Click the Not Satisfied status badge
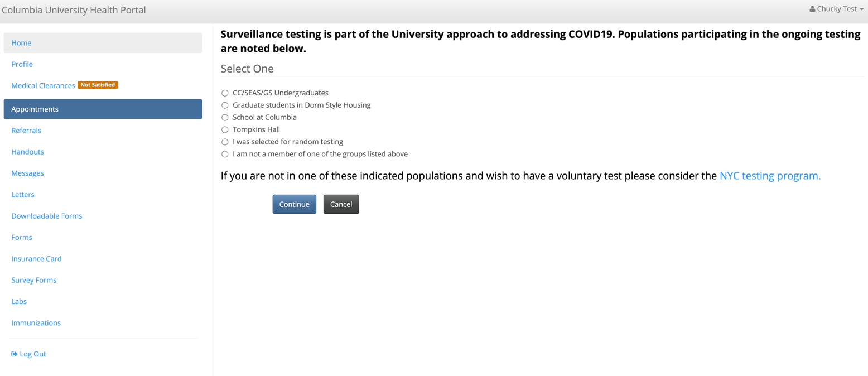 point(98,85)
